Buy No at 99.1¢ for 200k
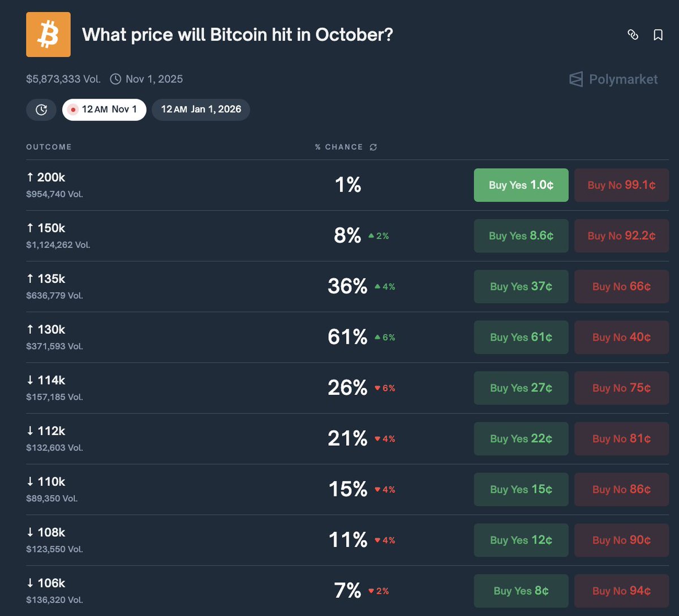Image resolution: width=679 pixels, height=616 pixels. [621, 185]
